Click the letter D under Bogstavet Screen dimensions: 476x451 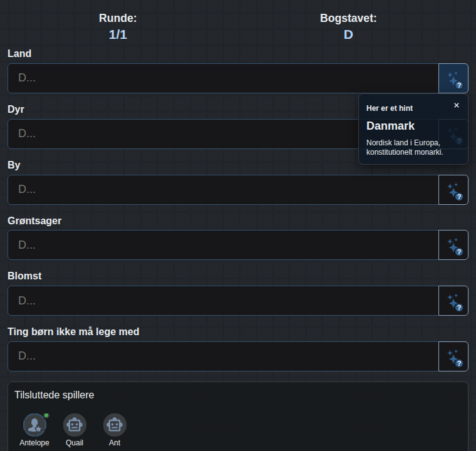coord(348,34)
